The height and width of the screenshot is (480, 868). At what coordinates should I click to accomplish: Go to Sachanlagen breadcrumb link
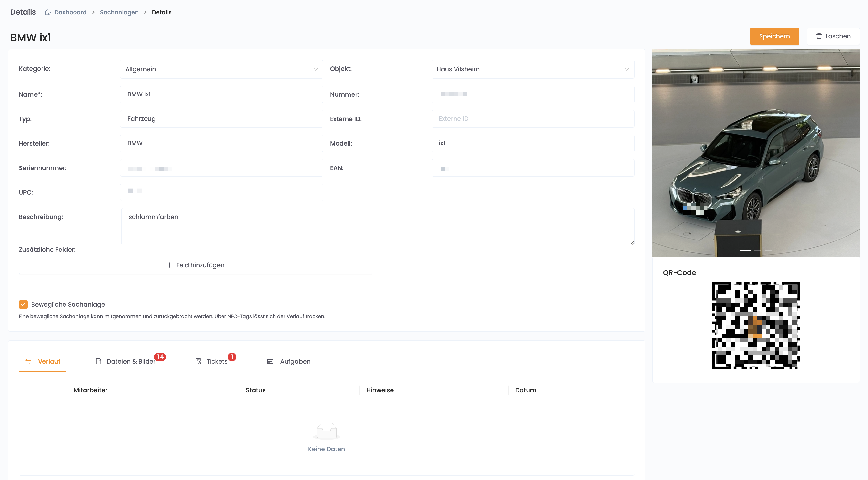pos(119,12)
